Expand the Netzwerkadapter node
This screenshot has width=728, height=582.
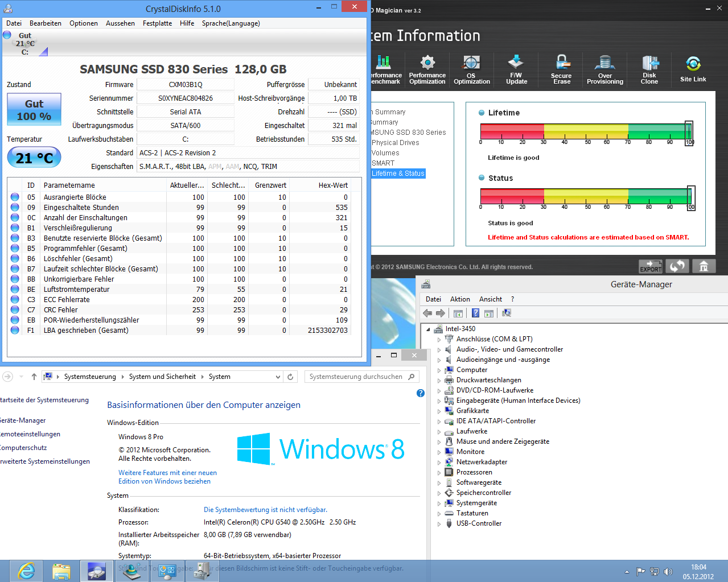point(439,463)
